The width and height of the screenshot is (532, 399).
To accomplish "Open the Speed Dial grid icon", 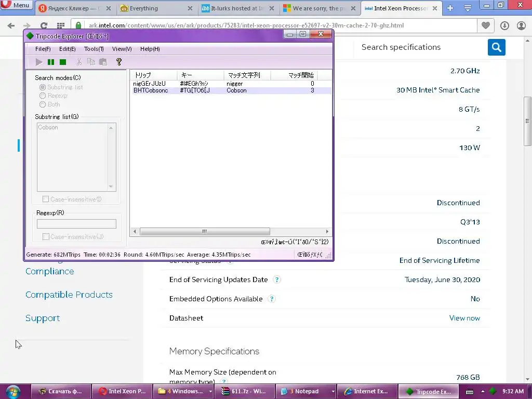I will [x=61, y=25].
